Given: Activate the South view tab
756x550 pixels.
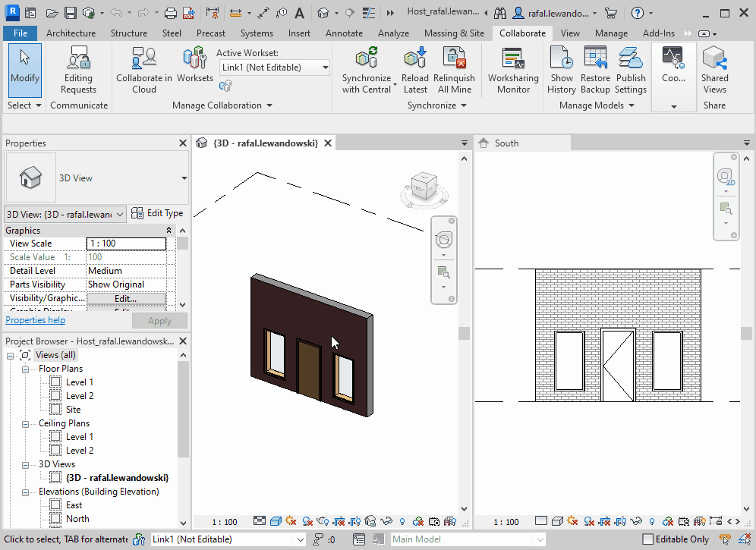Looking at the screenshot, I should pyautogui.click(x=506, y=143).
